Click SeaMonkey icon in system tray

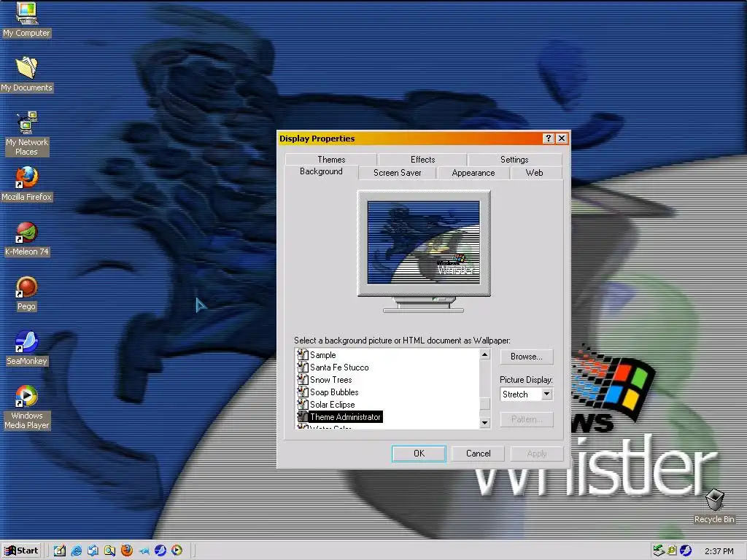[686, 551]
